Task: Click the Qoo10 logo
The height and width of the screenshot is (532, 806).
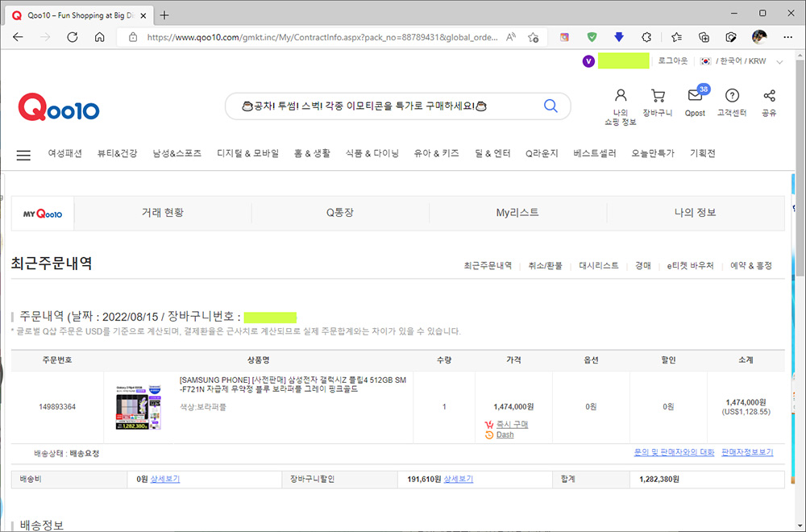Action: (59, 107)
